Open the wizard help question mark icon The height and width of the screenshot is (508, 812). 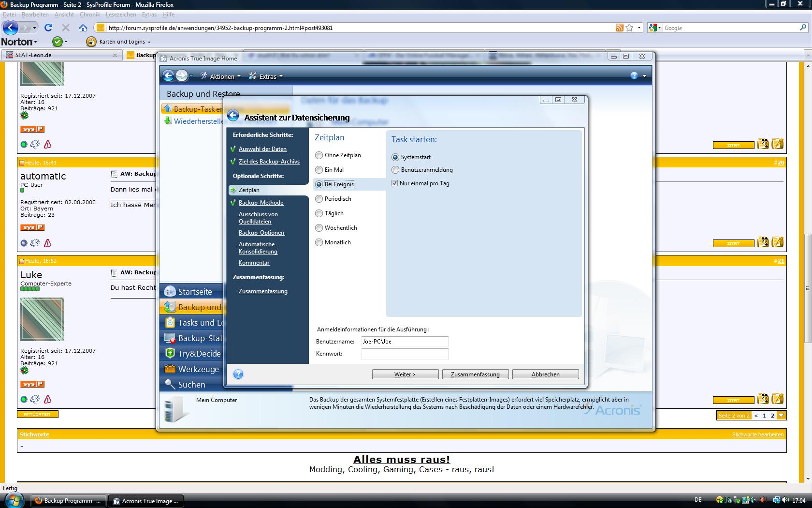point(238,374)
